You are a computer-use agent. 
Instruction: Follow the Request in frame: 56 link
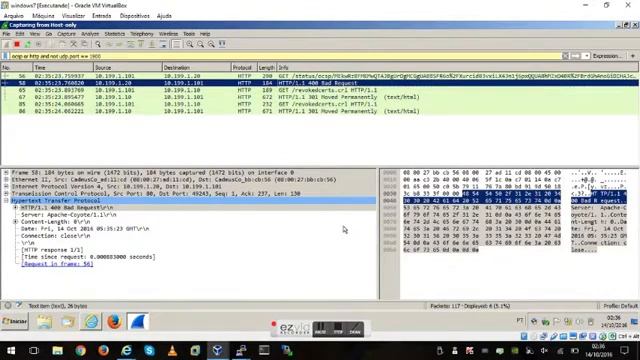(57, 264)
